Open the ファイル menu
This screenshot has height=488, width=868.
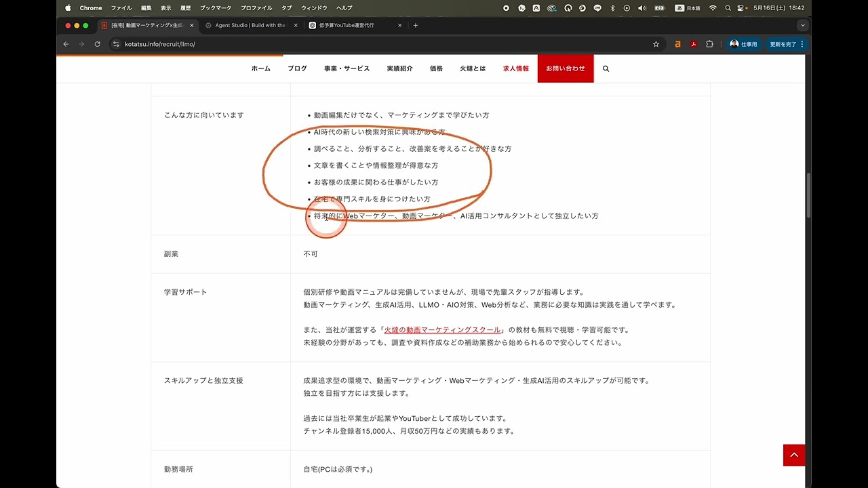pos(121,8)
